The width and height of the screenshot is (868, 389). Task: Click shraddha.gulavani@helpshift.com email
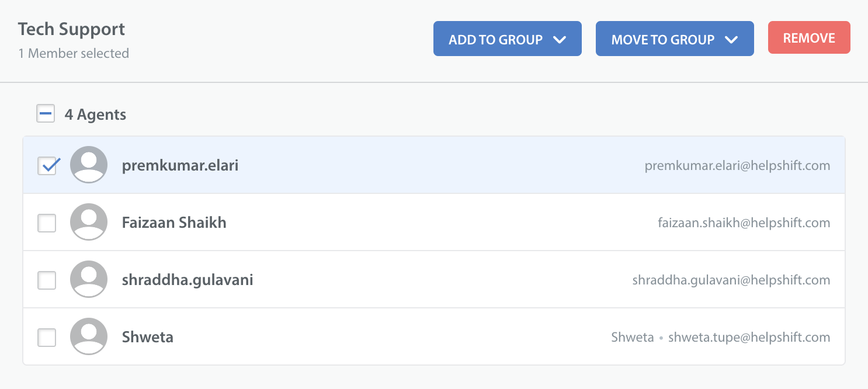coord(731,280)
